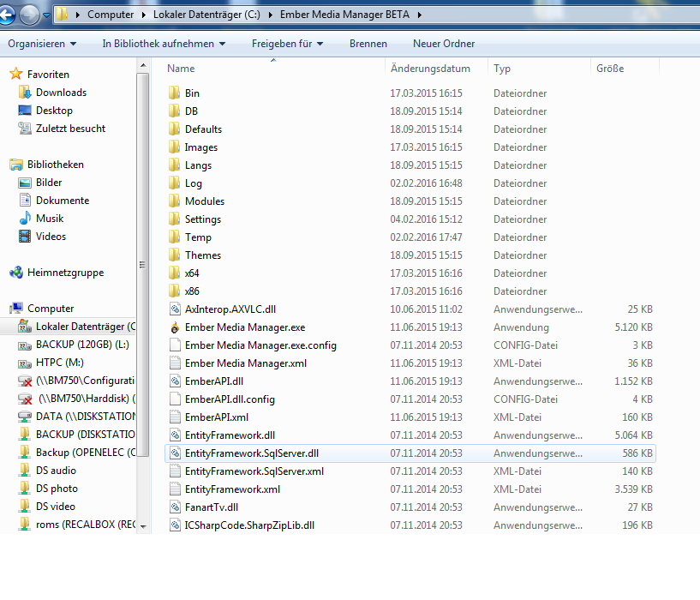Click the DATA DISKSTATION network drive icon
Viewport: 700px width, 600px height.
click(x=25, y=417)
